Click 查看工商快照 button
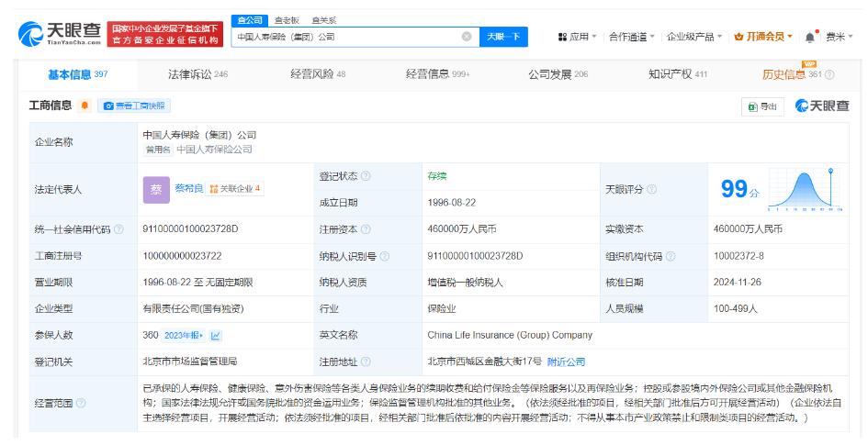868x445 pixels. click(x=134, y=106)
